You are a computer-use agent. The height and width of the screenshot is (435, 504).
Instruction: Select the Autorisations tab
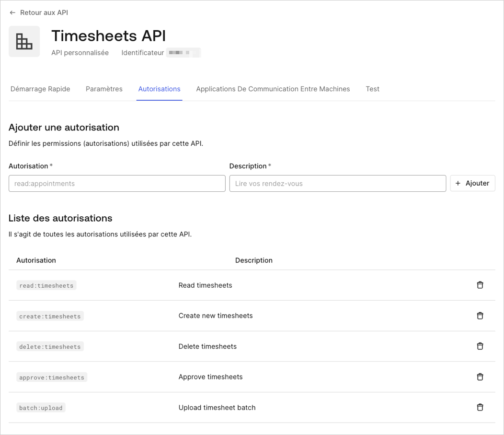tap(160, 89)
